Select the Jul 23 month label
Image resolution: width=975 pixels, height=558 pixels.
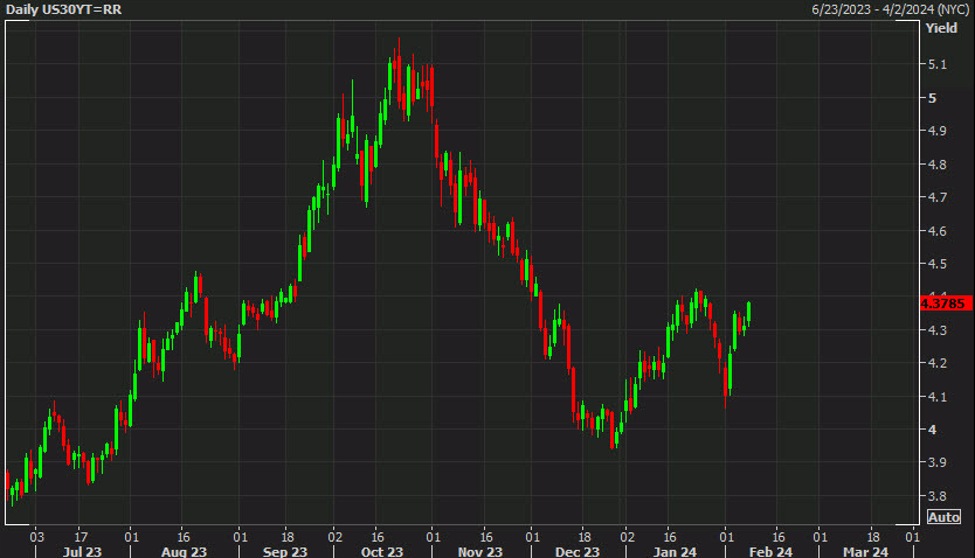click(x=82, y=551)
